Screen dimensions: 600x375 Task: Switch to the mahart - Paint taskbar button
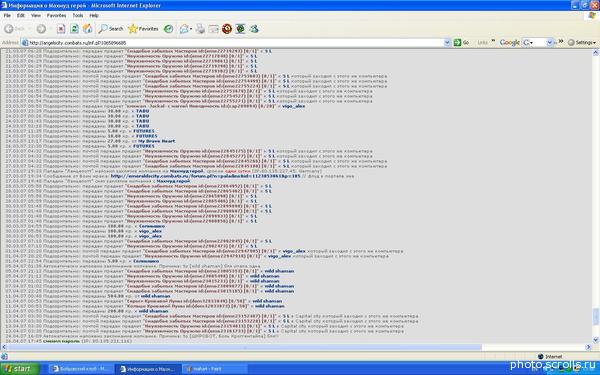click(x=214, y=369)
